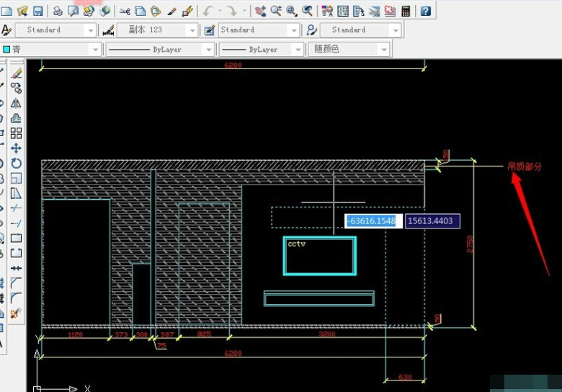Open DesignCenter icon
562x392 pixels.
point(343,11)
